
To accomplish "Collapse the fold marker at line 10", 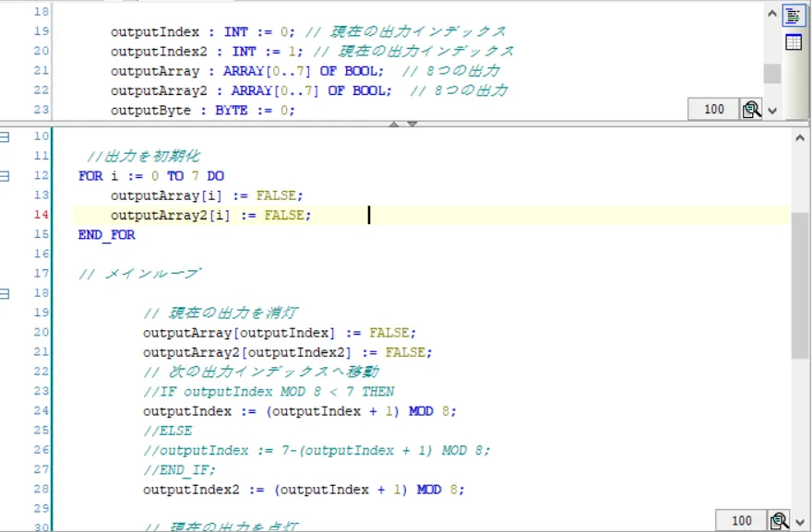I will [5, 136].
